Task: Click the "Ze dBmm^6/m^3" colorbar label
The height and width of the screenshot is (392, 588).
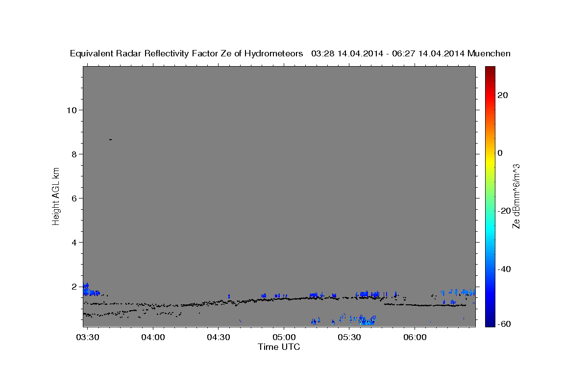Action: tap(516, 196)
